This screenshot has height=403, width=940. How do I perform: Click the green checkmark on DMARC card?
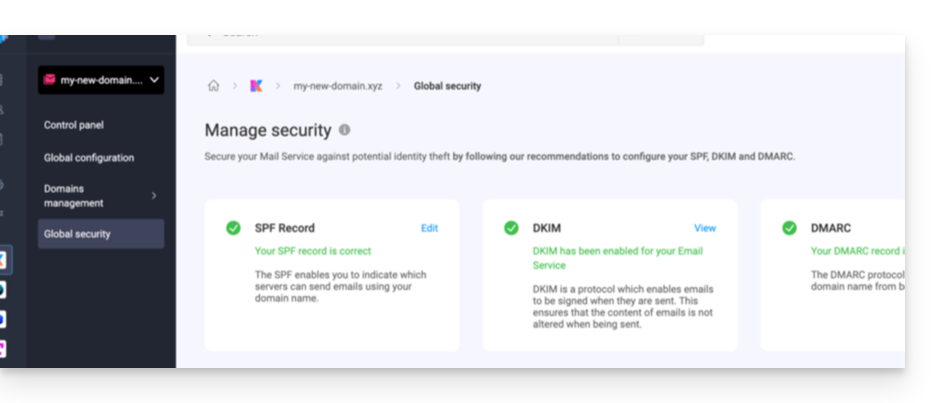(x=790, y=228)
